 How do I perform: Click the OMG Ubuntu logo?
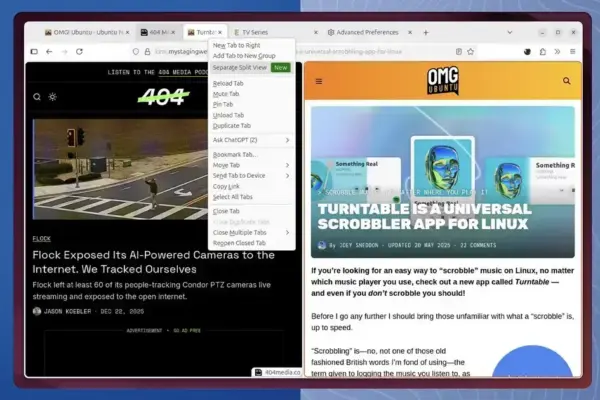(443, 81)
